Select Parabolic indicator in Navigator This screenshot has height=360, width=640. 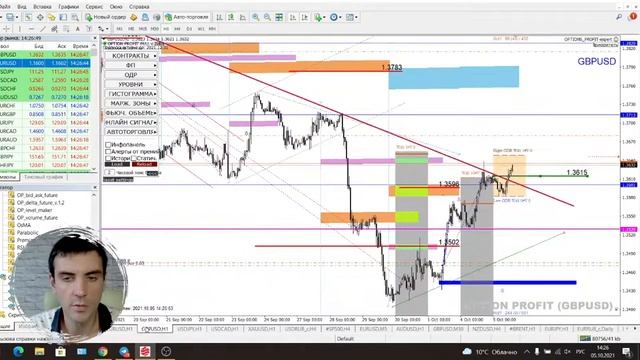coord(27,233)
